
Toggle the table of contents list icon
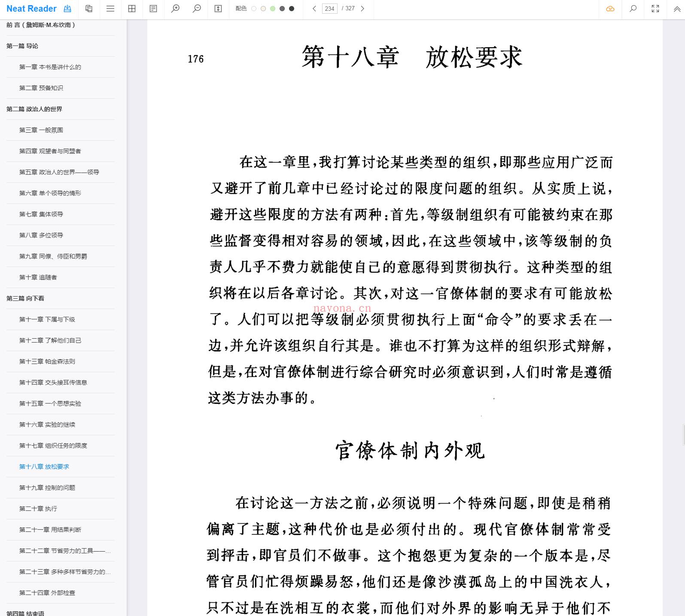pyautogui.click(x=110, y=9)
